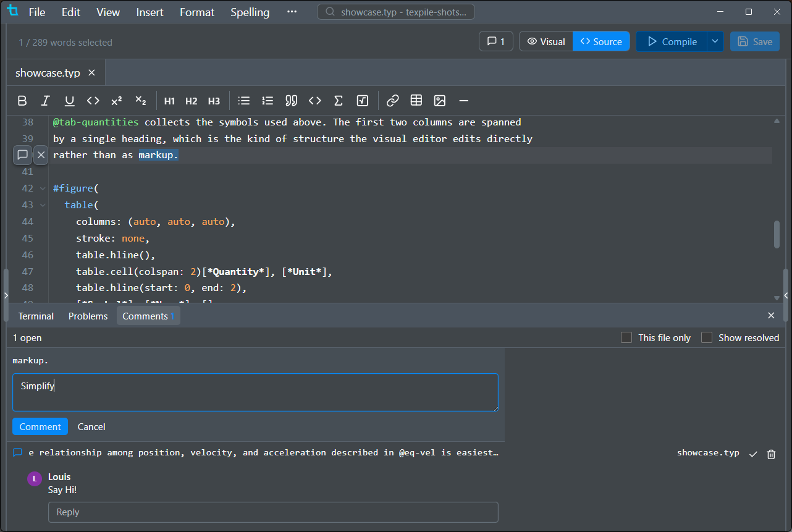The height and width of the screenshot is (532, 792).
Task: Submit with the Comment button
Action: [40, 426]
